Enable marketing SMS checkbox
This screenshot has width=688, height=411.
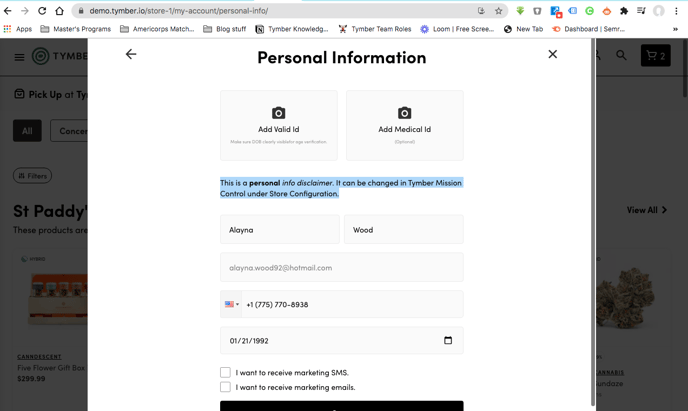(225, 372)
